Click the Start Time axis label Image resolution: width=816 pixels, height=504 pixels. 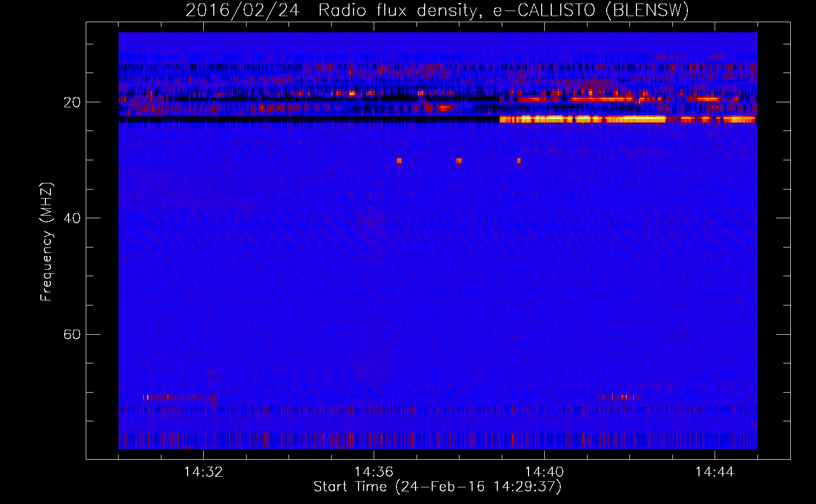click(437, 487)
